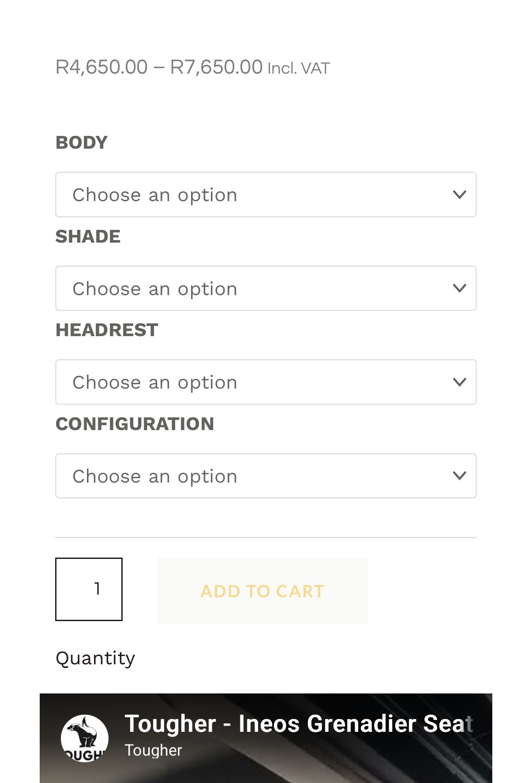Click the R4,650.00 – R7,650.00 price range
This screenshot has width=532, height=783.
click(x=159, y=67)
